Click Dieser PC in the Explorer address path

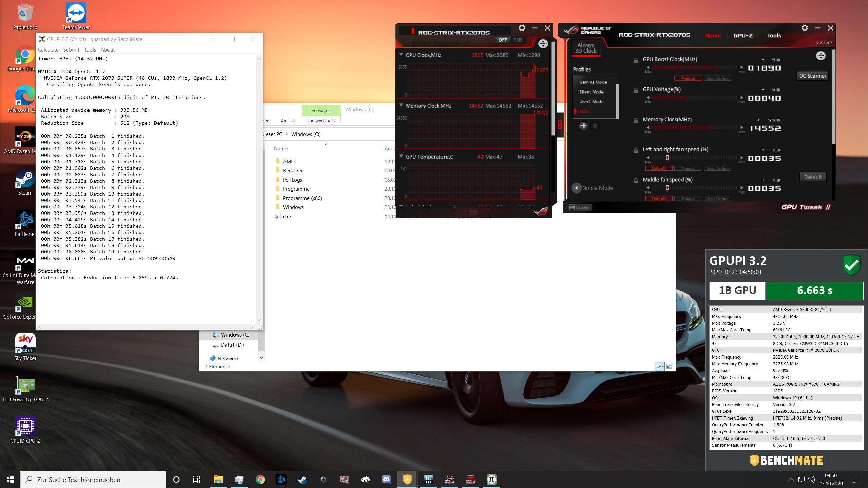coord(272,134)
